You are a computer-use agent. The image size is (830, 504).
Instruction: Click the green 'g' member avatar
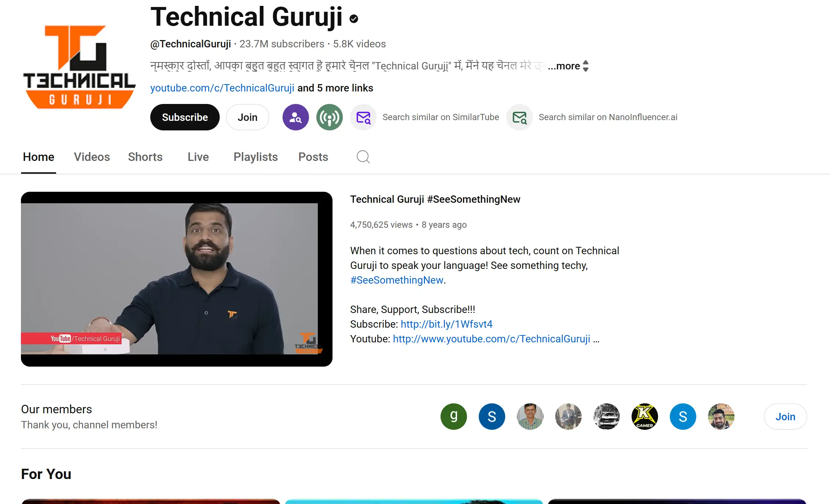tap(454, 417)
